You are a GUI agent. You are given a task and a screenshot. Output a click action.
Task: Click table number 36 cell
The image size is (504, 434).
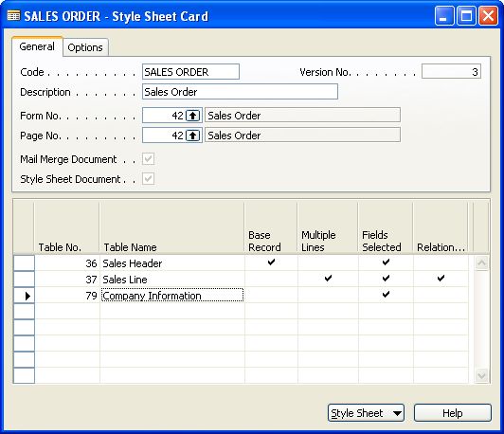pyautogui.click(x=67, y=263)
